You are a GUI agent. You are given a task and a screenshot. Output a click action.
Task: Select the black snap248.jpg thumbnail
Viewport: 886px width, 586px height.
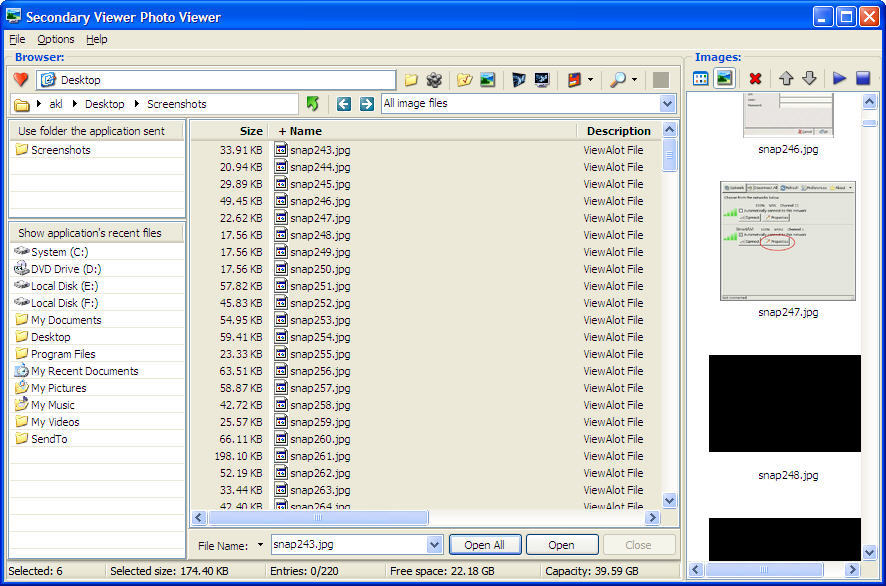tap(785, 403)
